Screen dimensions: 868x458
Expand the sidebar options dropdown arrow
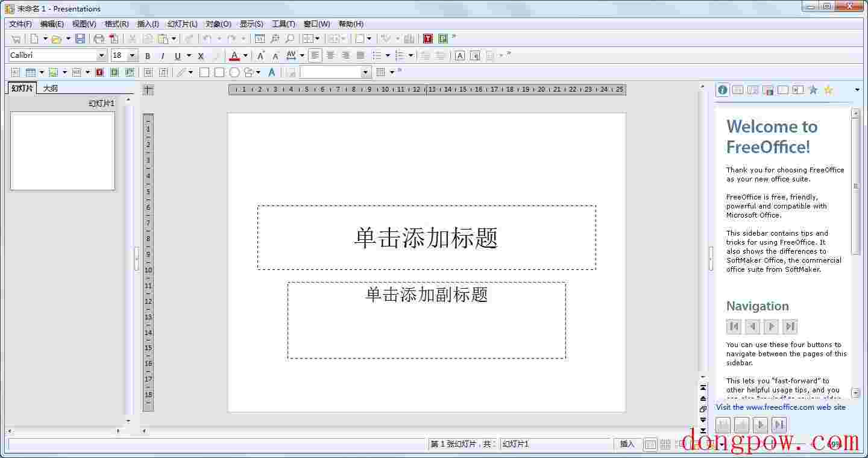tap(857, 90)
